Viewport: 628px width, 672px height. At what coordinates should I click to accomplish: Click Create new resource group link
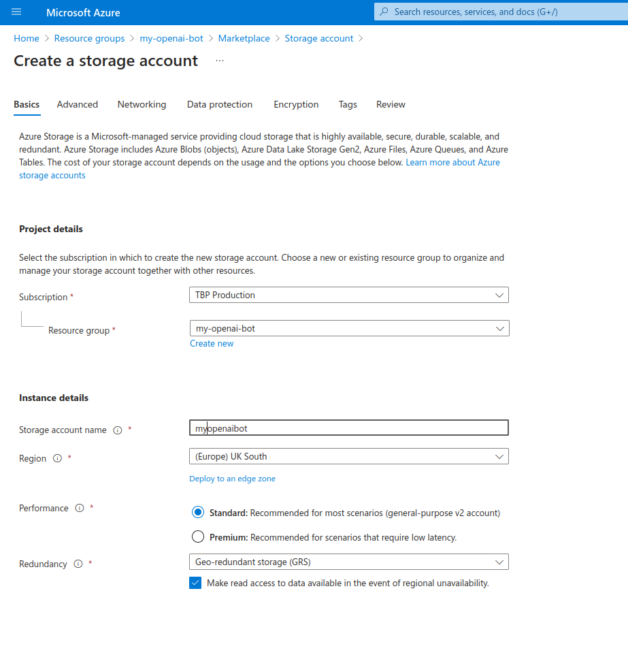(x=212, y=344)
